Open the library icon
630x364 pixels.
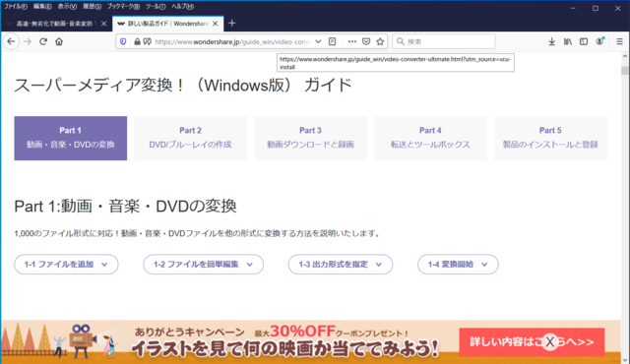(x=568, y=41)
